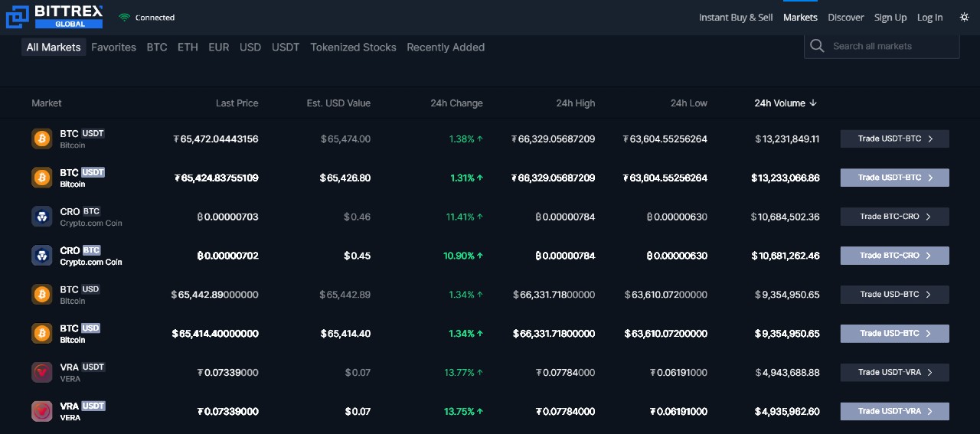Toggle the light/dark theme sun icon

964,17
